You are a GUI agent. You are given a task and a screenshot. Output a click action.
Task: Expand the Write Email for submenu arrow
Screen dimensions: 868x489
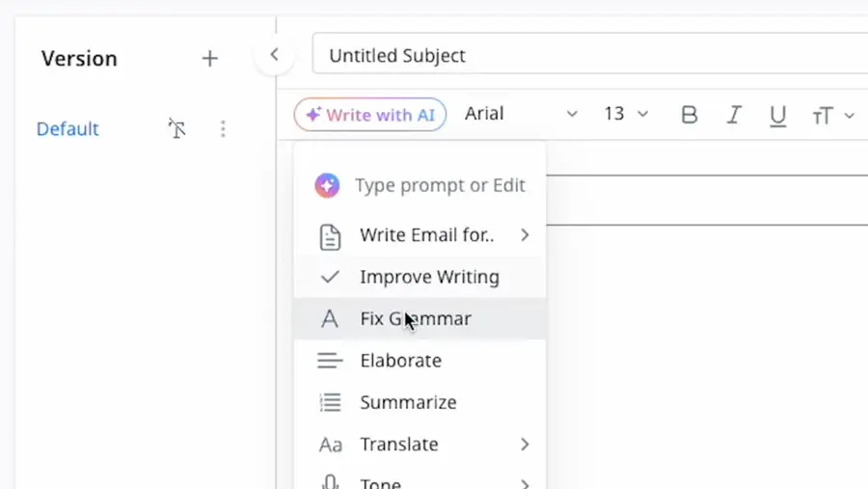click(x=525, y=234)
